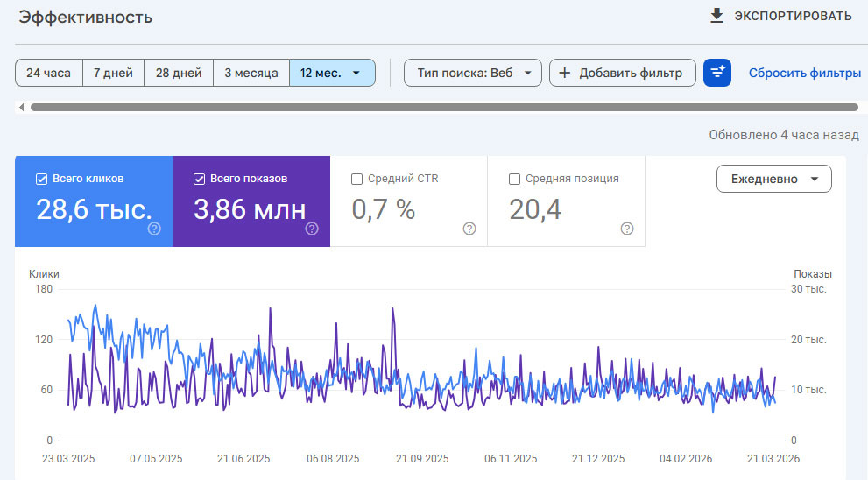Open the Ежедневно granularity dropdown
The image size is (868, 480).
773,179
